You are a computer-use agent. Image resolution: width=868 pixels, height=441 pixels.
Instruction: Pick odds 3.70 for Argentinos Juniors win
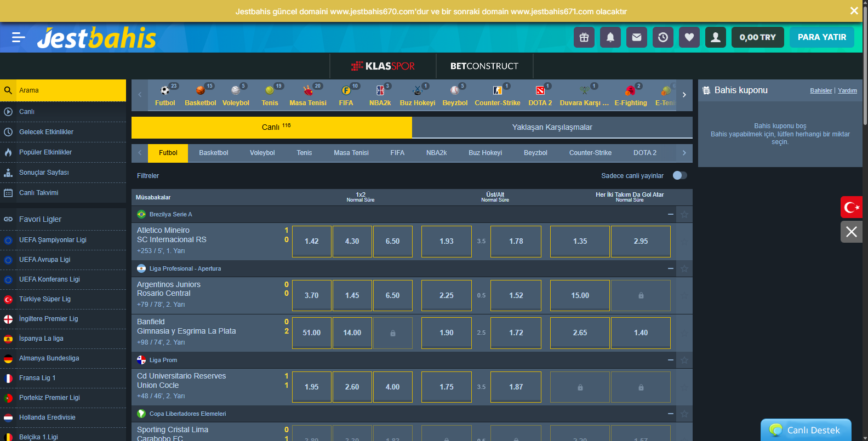click(312, 295)
